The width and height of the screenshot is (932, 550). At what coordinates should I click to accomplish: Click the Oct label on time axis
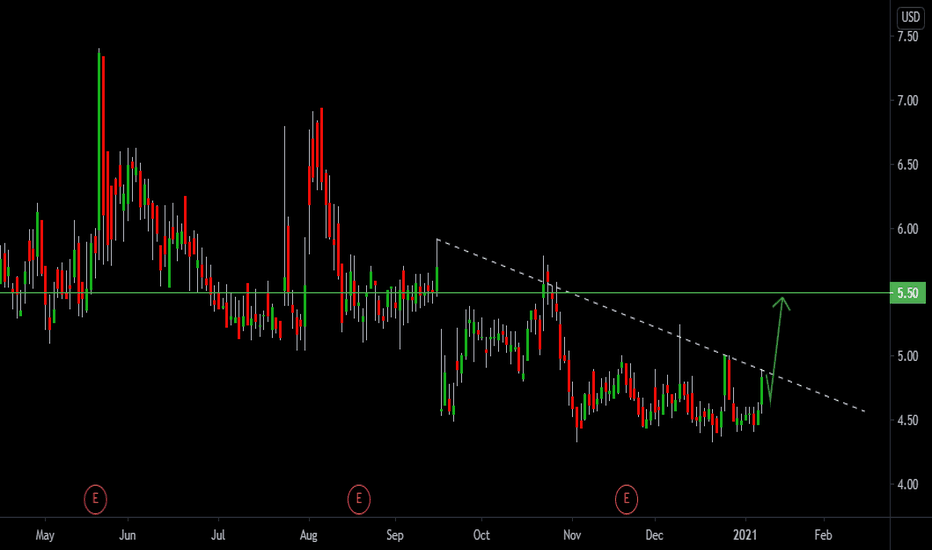pyautogui.click(x=481, y=535)
